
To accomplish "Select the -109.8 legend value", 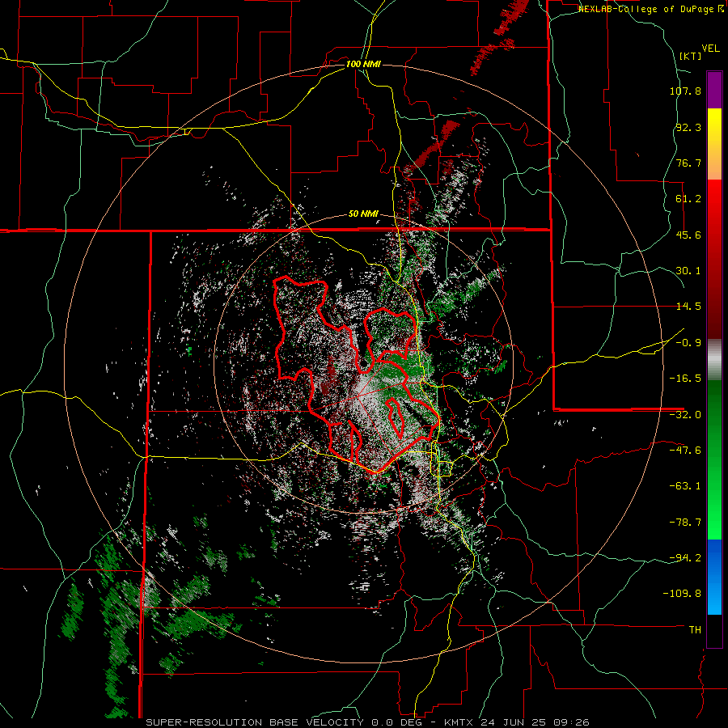I will pyautogui.click(x=683, y=594).
